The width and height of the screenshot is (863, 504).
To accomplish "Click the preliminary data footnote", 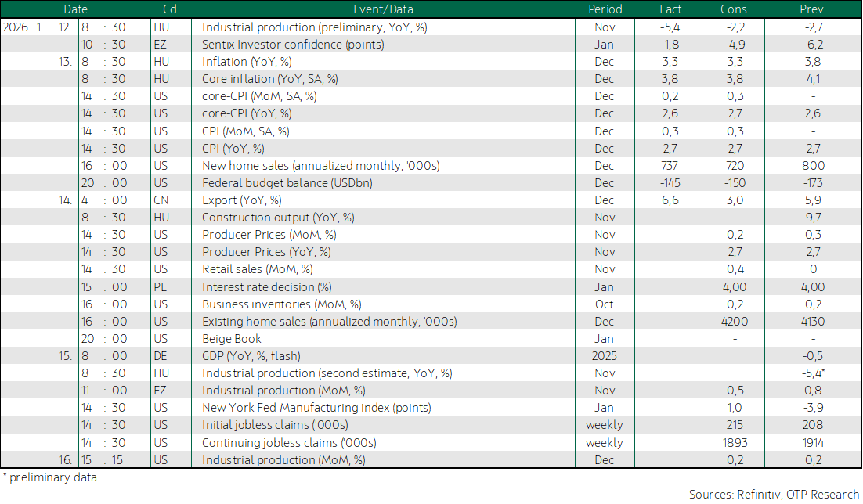I will pyautogui.click(x=49, y=477).
